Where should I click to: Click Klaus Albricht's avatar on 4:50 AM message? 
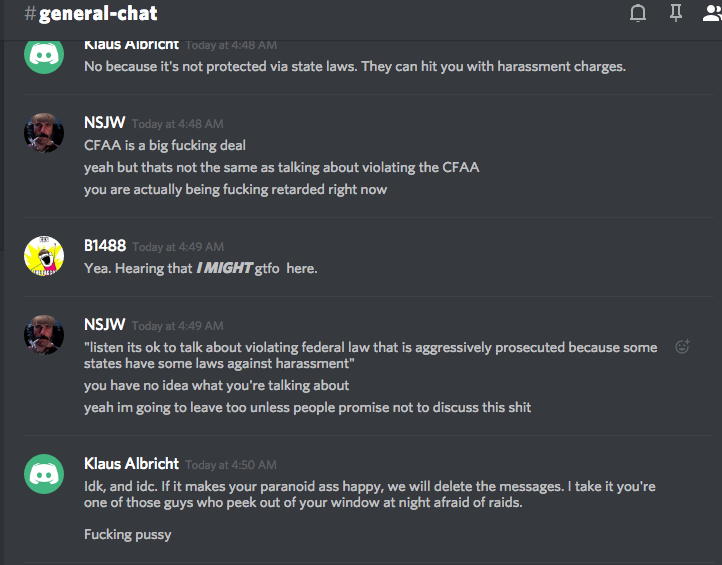pyautogui.click(x=44, y=473)
